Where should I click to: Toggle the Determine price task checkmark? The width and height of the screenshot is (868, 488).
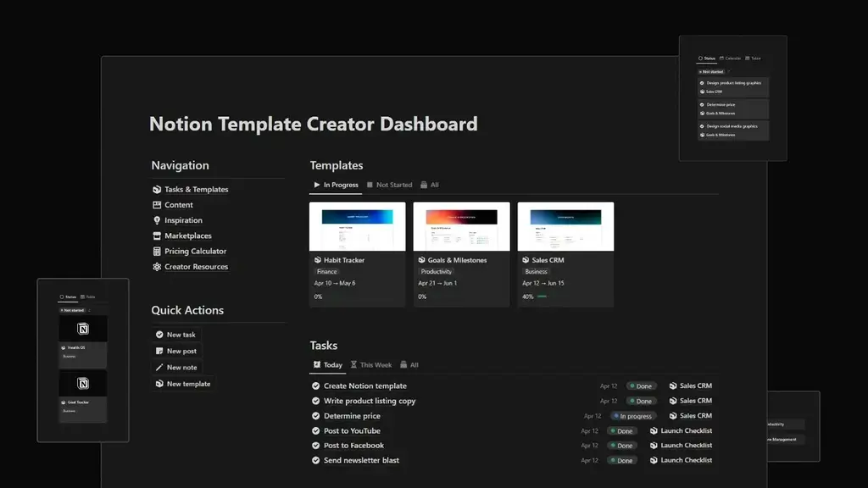315,415
